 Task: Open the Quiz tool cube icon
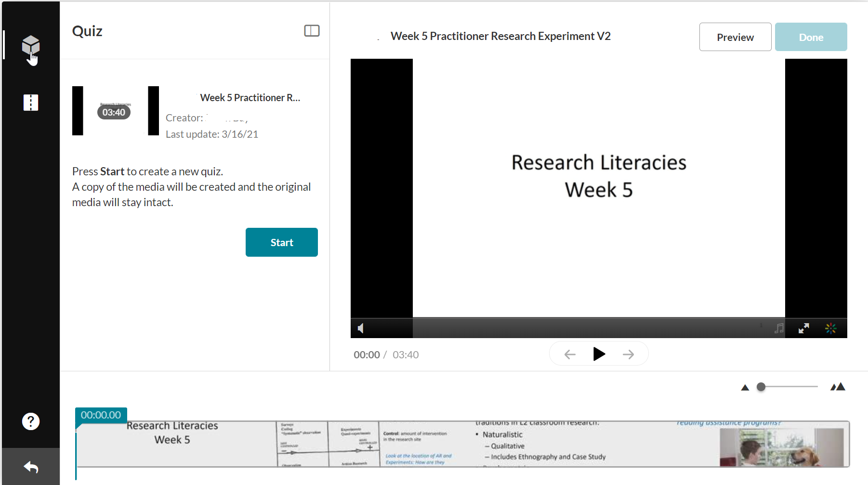(x=31, y=45)
